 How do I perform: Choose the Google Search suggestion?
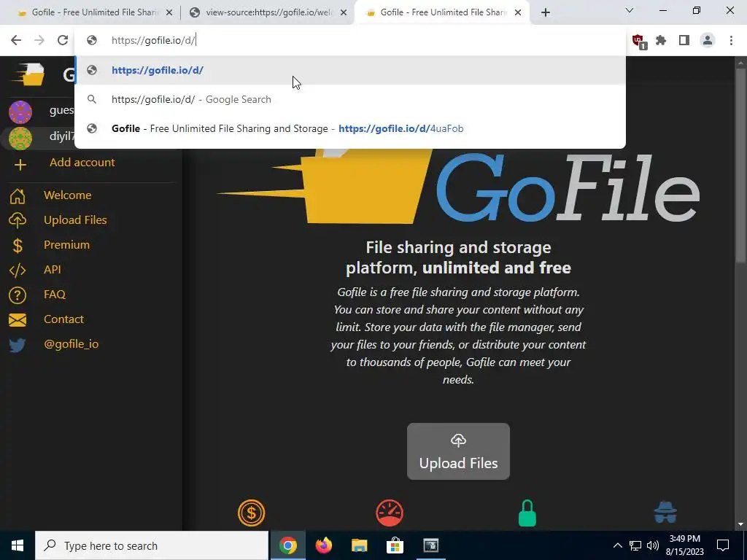coord(349,99)
